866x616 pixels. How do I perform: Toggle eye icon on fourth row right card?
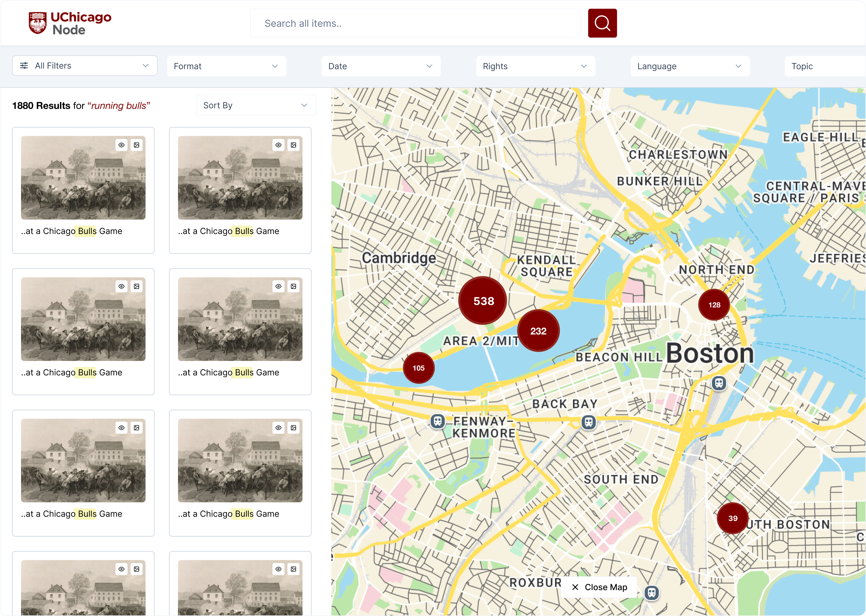point(278,569)
